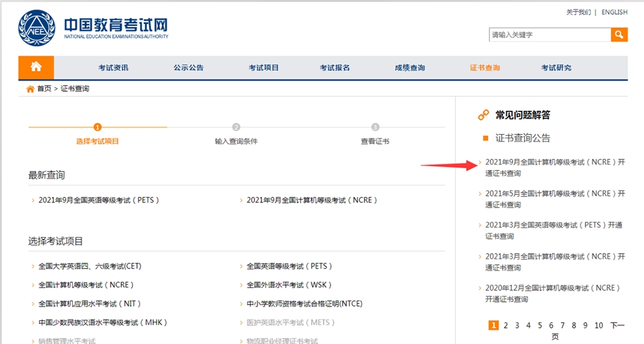
Task: Switch to 证书查询 navigation tab
Action: point(484,68)
